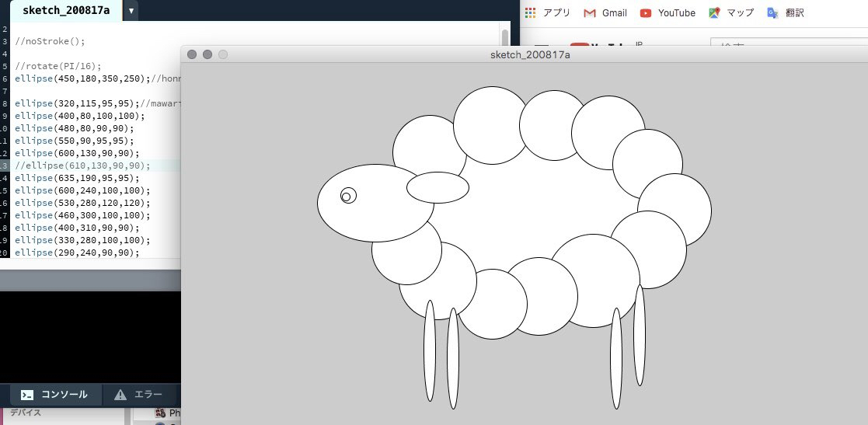Minimize the sketch_200817a output window
Image resolution: width=868 pixels, height=425 pixels.
pos(207,54)
